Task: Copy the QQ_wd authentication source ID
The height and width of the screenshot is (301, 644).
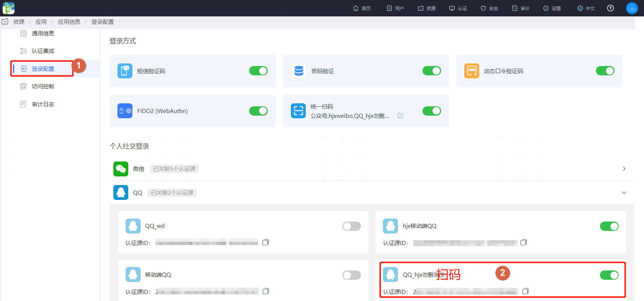Action: pos(266,242)
